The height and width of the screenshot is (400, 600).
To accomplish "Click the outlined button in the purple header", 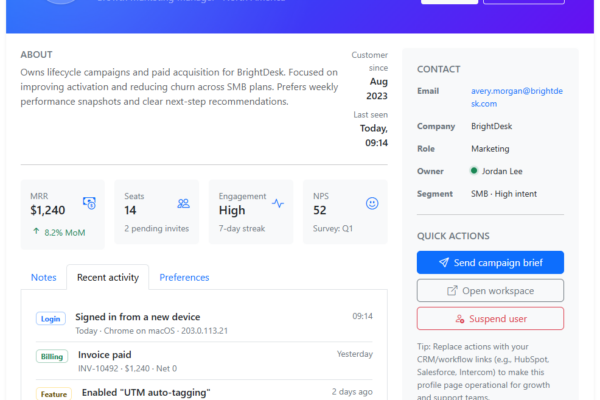I will point(523,1).
